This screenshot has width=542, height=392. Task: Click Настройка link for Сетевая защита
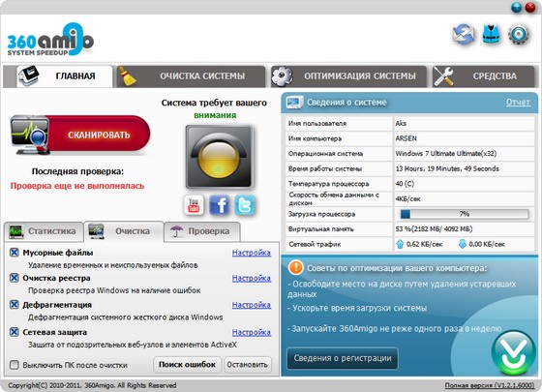252,332
